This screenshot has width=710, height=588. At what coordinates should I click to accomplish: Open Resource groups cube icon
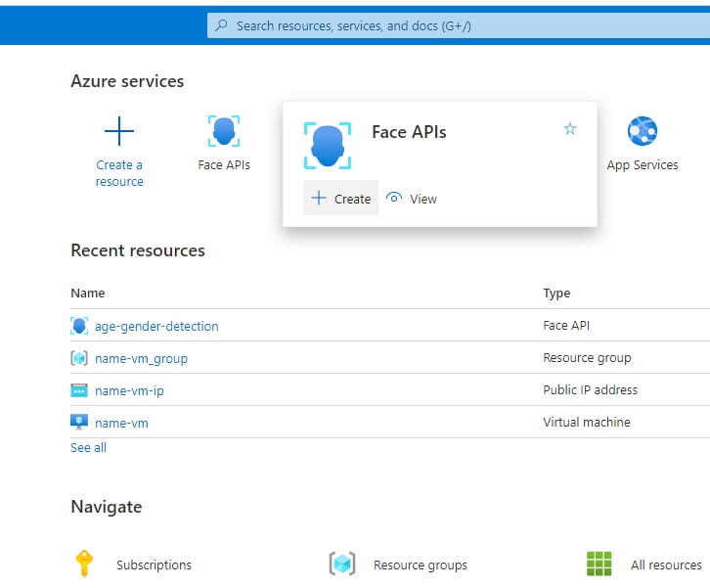342,564
